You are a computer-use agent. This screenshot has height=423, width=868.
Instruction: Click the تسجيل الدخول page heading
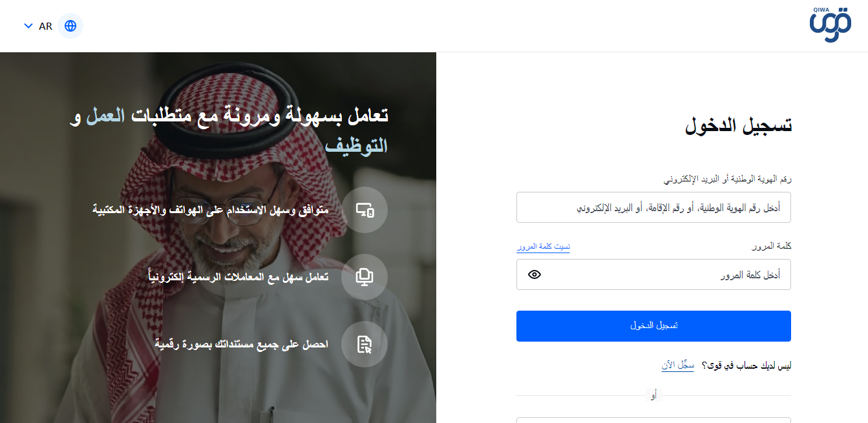[738, 125]
